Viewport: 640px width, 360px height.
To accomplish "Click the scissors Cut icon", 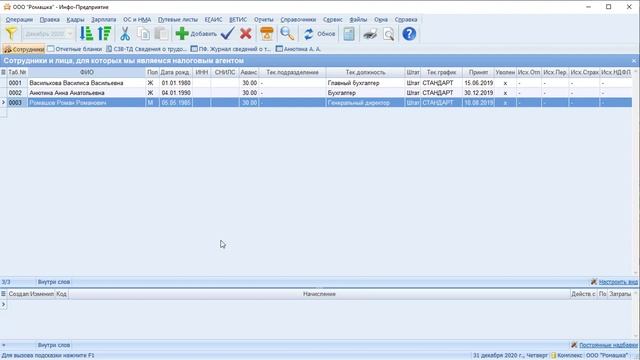I will point(125,33).
